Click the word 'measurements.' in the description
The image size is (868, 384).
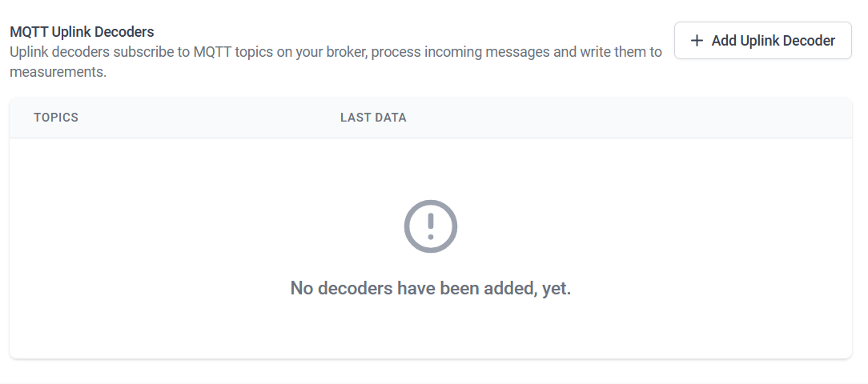[x=58, y=72]
